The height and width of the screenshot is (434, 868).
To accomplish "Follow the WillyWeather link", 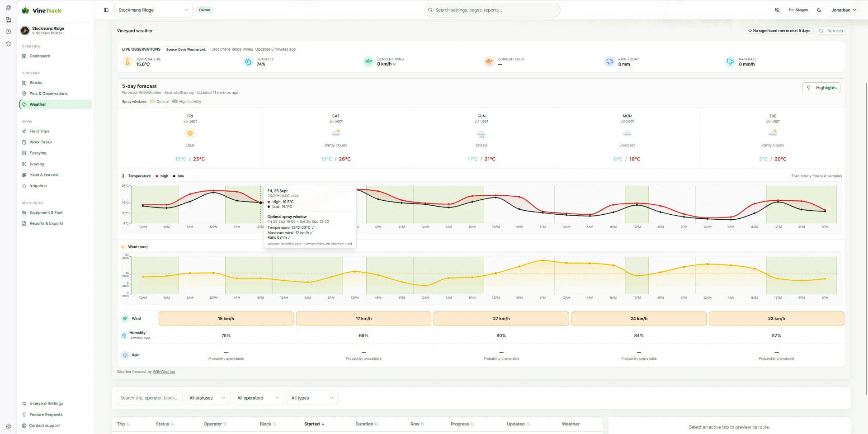I will tap(164, 372).
